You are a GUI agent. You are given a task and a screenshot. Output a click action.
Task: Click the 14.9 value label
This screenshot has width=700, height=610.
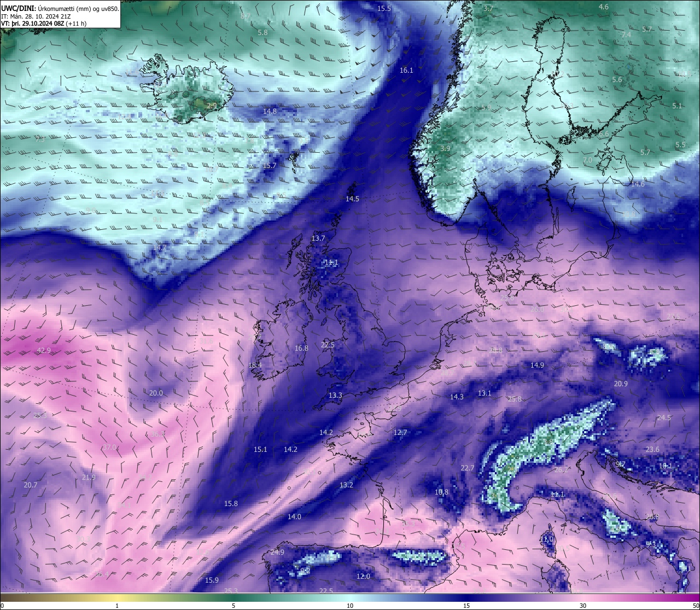tap(537, 365)
